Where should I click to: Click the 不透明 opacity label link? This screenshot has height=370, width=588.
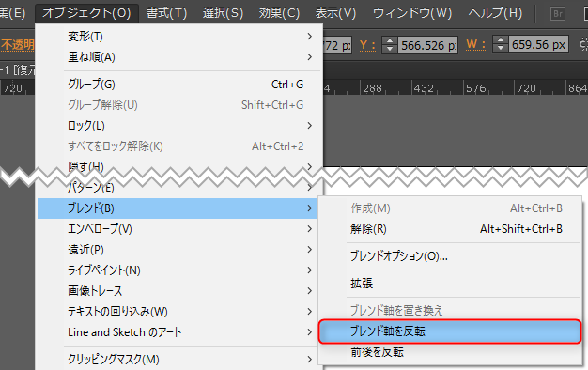[x=17, y=45]
